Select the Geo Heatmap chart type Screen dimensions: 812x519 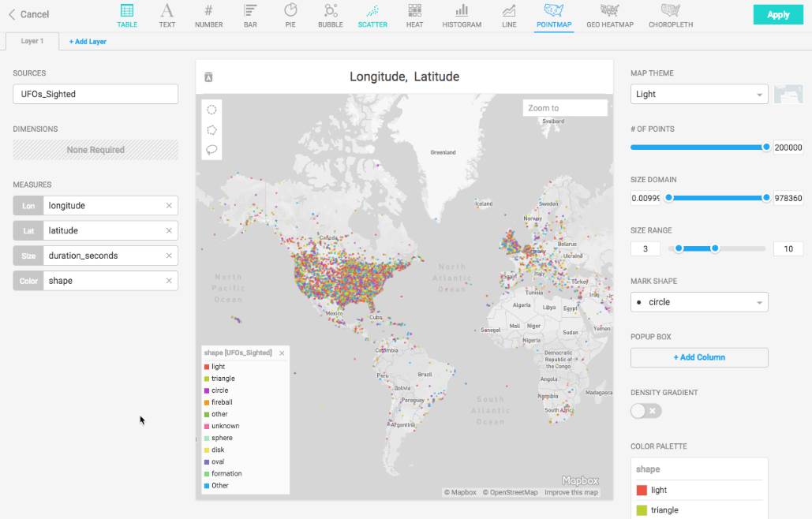coord(609,15)
